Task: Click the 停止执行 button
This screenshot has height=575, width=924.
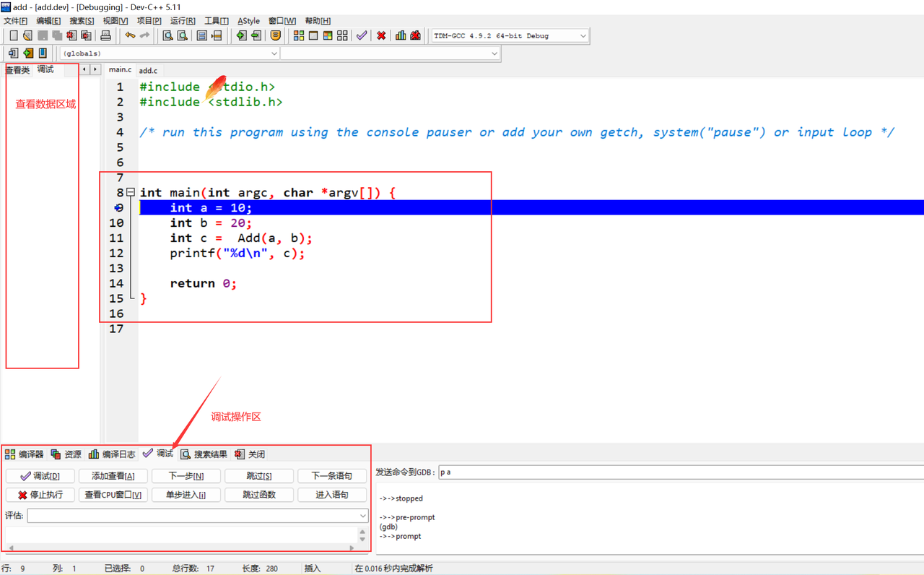Action: 40,495
